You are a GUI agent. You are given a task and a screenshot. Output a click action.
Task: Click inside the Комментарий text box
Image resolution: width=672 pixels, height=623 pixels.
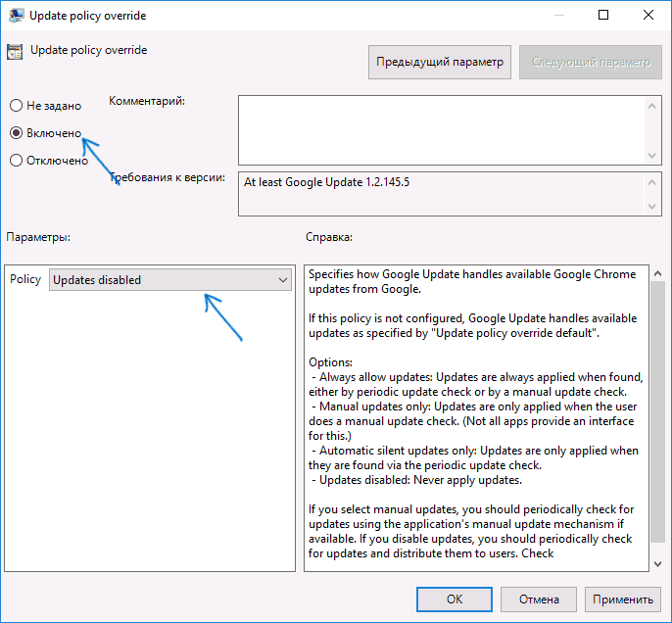coord(441,127)
